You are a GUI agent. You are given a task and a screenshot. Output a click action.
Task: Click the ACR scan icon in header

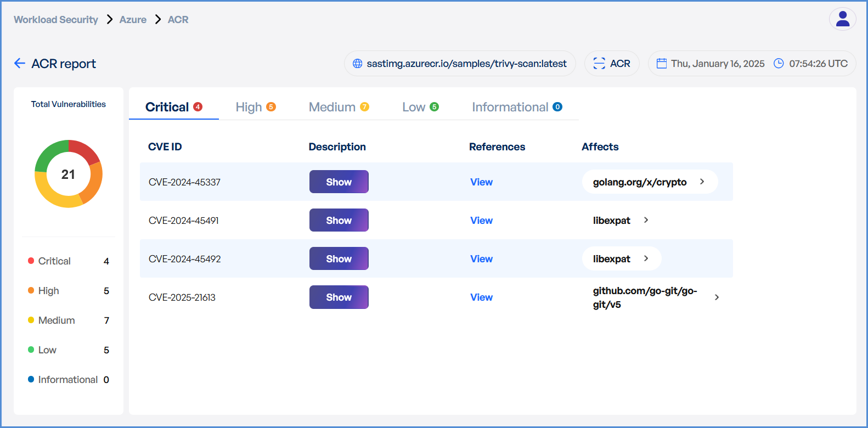tap(599, 64)
